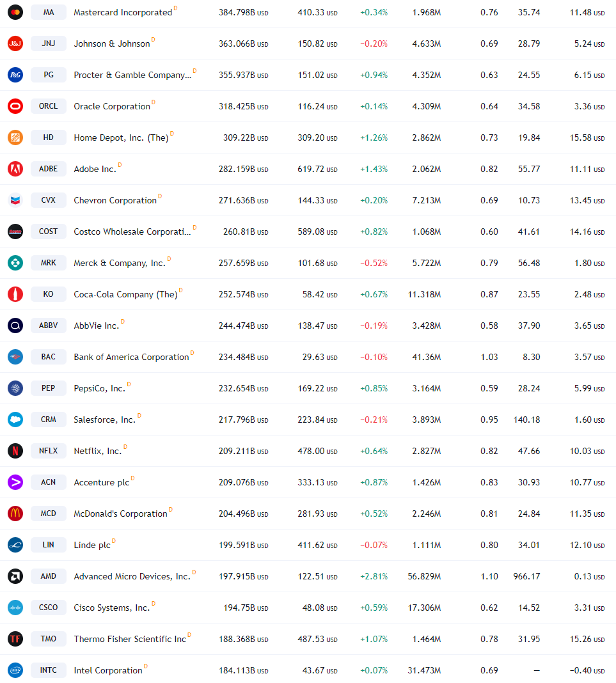616x683 pixels.
Task: Open Merck & Company, Inc. link
Action: [x=120, y=263]
